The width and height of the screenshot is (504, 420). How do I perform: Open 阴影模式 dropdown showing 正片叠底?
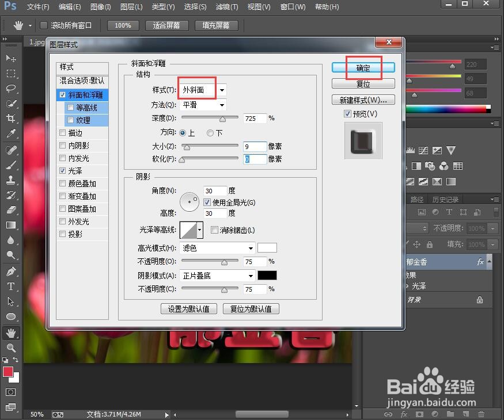[217, 276]
